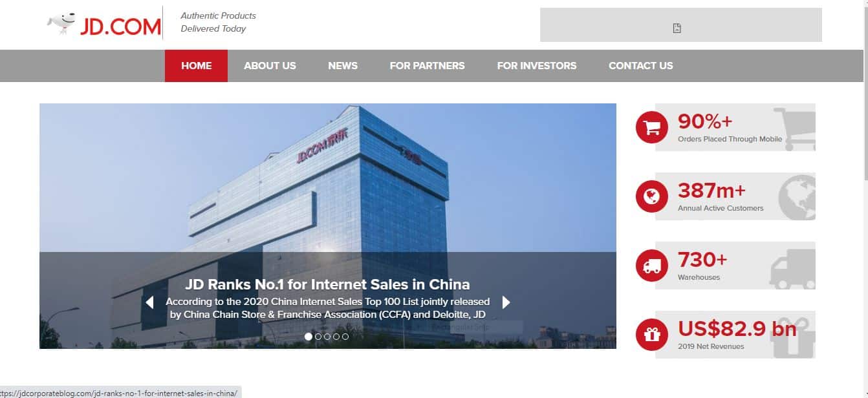
Task: Open the FOR INVESTORS menu item
Action: pyautogui.click(x=537, y=66)
